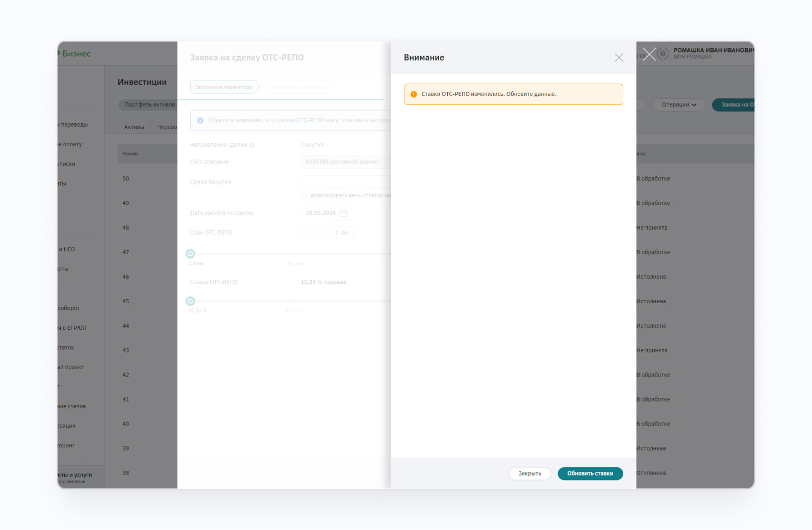Select table row number 38
The image size is (812, 530).
click(x=125, y=473)
